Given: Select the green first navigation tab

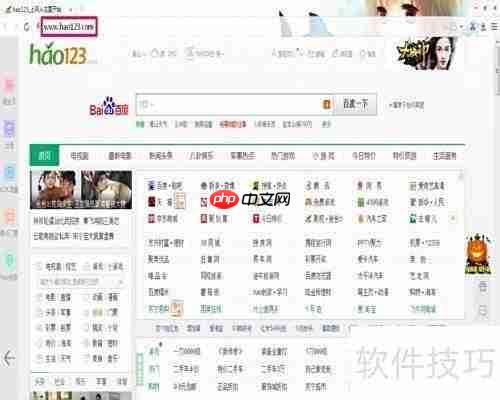Looking at the screenshot, I should (44, 156).
